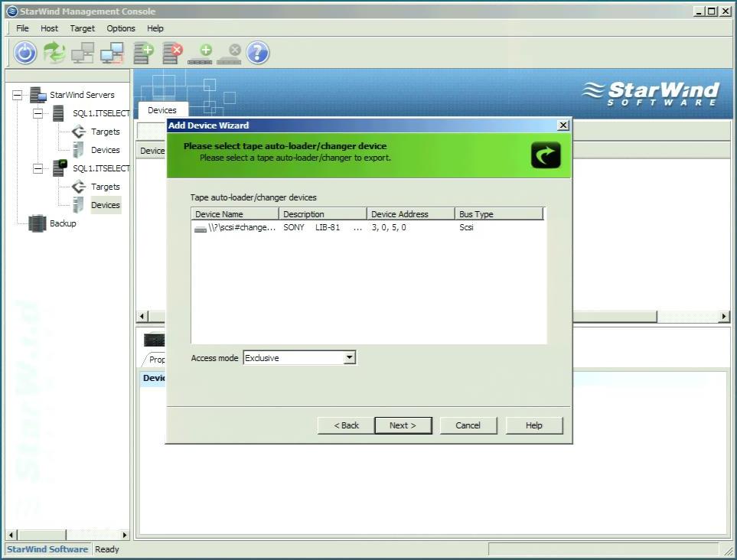Image resolution: width=737 pixels, height=560 pixels.
Task: Click the Targets icon under second server
Action: (79, 187)
